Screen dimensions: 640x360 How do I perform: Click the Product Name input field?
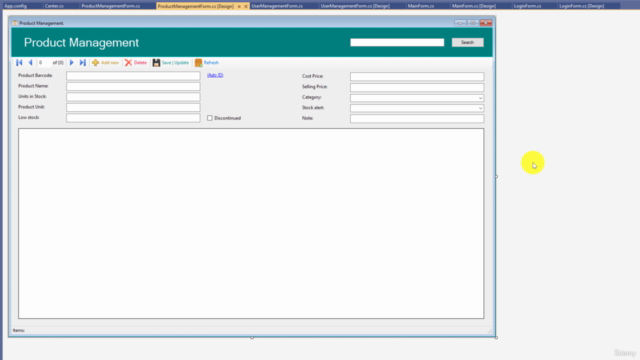[133, 87]
